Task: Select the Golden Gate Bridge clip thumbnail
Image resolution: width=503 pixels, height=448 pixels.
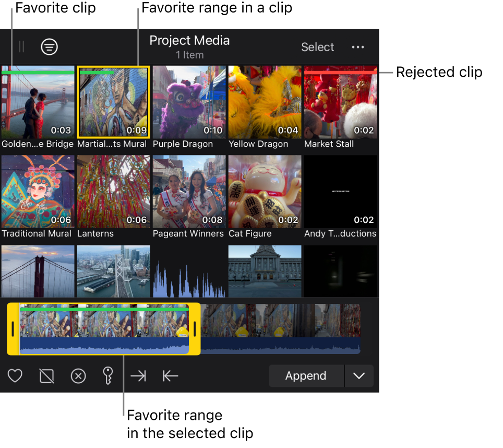Action: coord(38,102)
